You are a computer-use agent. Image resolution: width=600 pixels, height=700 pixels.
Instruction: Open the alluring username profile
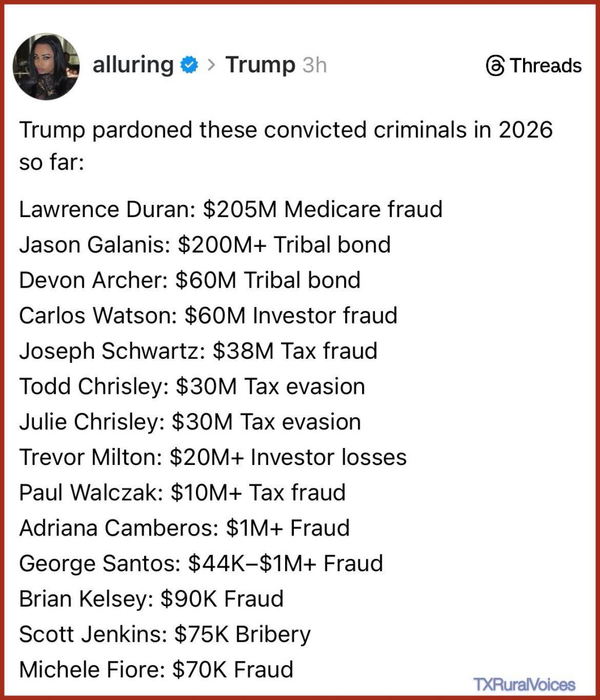tap(133, 65)
